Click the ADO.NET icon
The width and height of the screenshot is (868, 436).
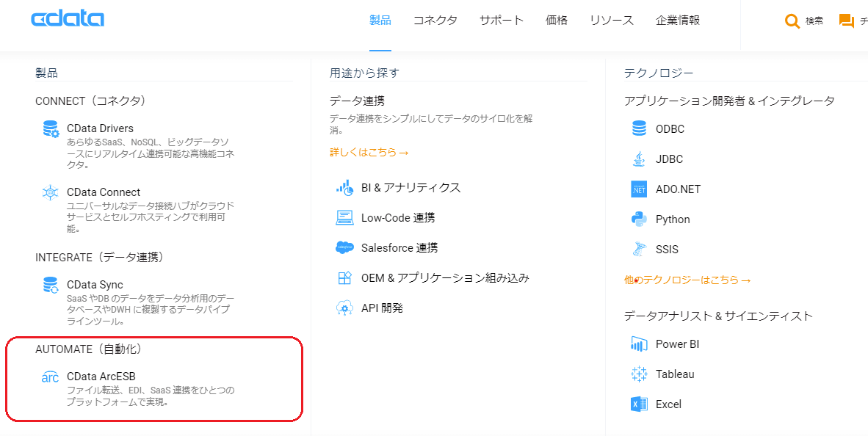(x=639, y=189)
